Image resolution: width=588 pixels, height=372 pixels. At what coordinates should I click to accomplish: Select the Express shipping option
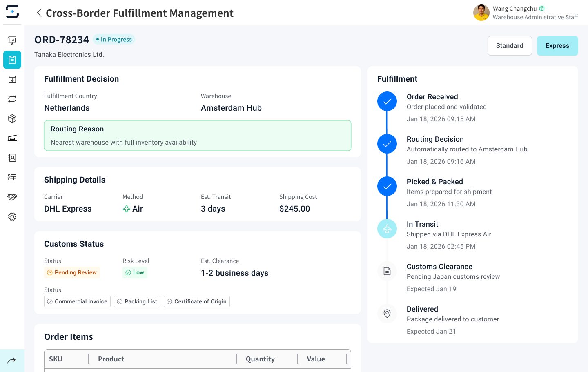557,46
